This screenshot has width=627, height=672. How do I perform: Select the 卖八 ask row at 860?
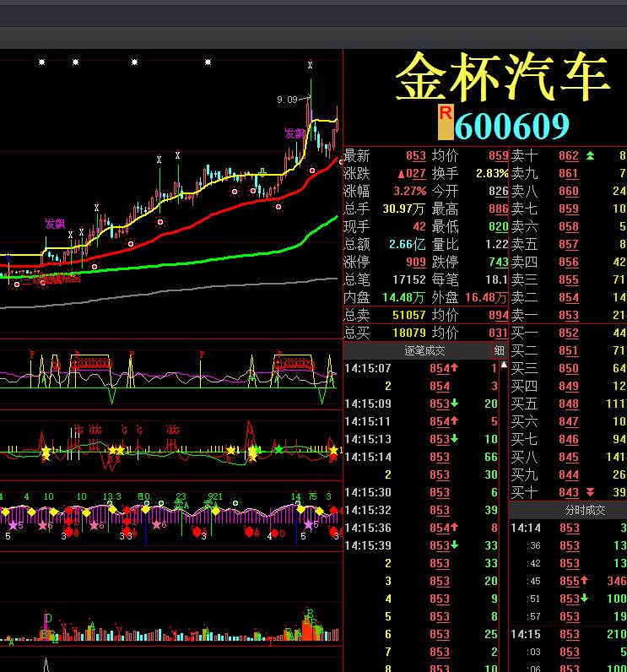pyautogui.click(x=568, y=191)
